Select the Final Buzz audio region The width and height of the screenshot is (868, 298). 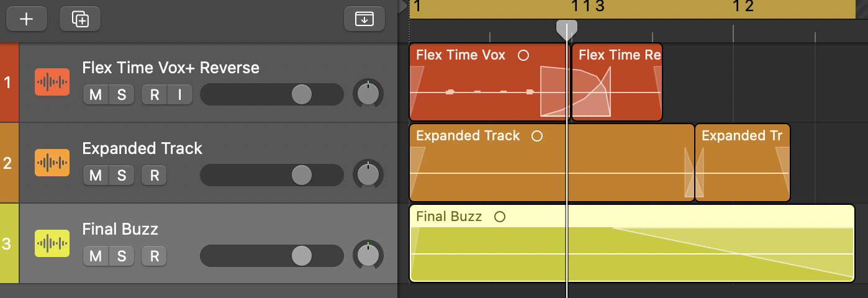tap(632, 243)
